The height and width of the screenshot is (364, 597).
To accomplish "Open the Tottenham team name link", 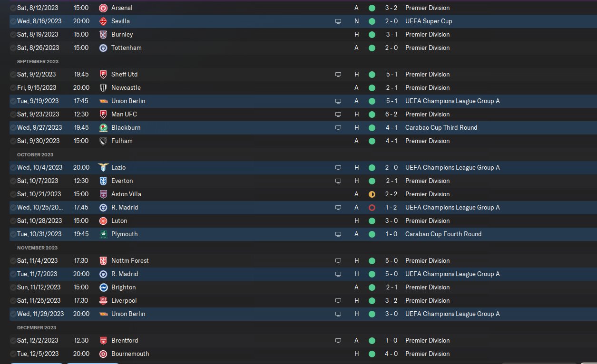I will tap(126, 48).
